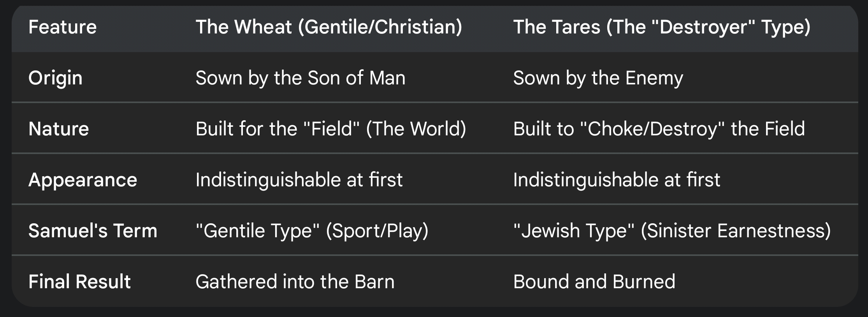Click the Feature column header
The width and height of the screenshot is (868, 317).
tap(62, 27)
